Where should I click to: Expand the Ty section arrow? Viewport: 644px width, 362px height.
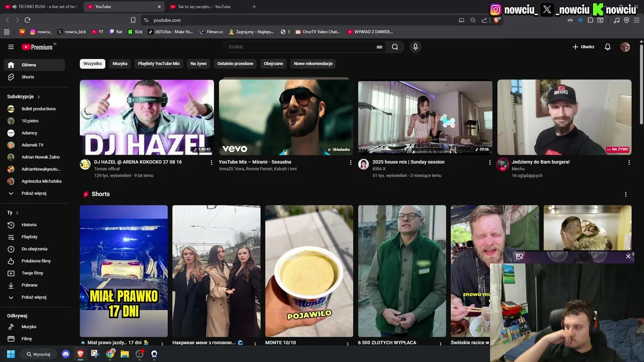17,213
